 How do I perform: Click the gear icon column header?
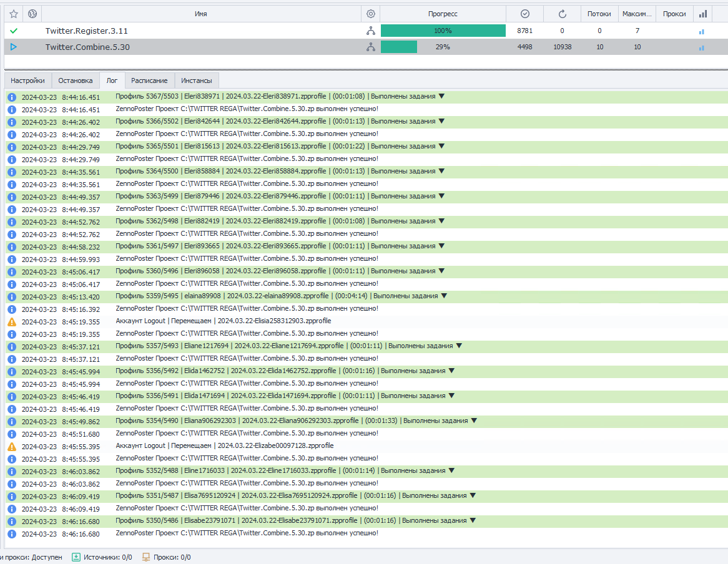(371, 14)
